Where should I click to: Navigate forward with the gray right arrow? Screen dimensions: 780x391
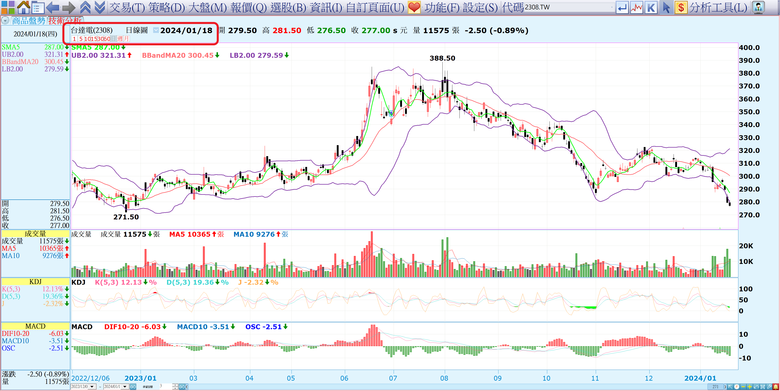point(69,7)
